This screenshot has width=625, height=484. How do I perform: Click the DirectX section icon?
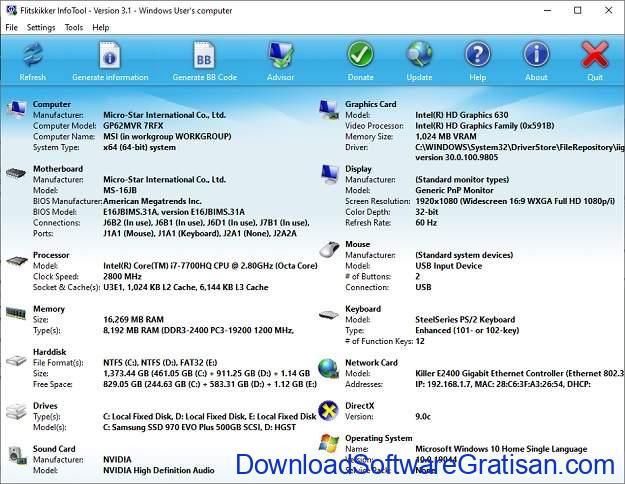(328, 411)
